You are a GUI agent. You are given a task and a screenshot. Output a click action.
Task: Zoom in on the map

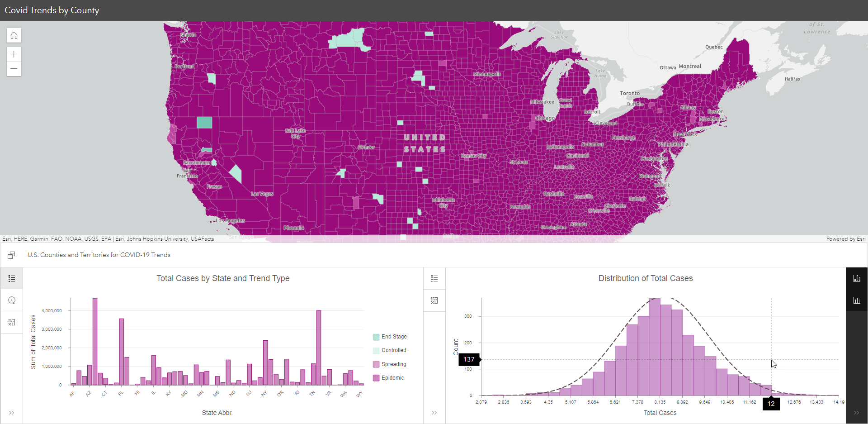[14, 54]
